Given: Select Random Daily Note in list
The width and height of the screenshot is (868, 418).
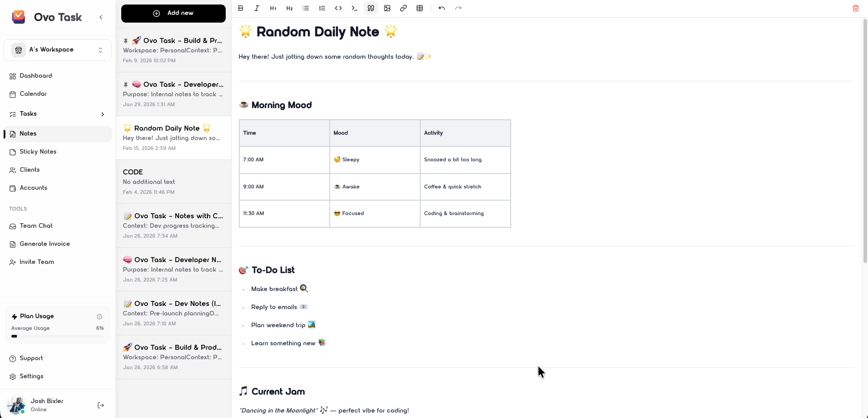Looking at the screenshot, I should coord(173,138).
